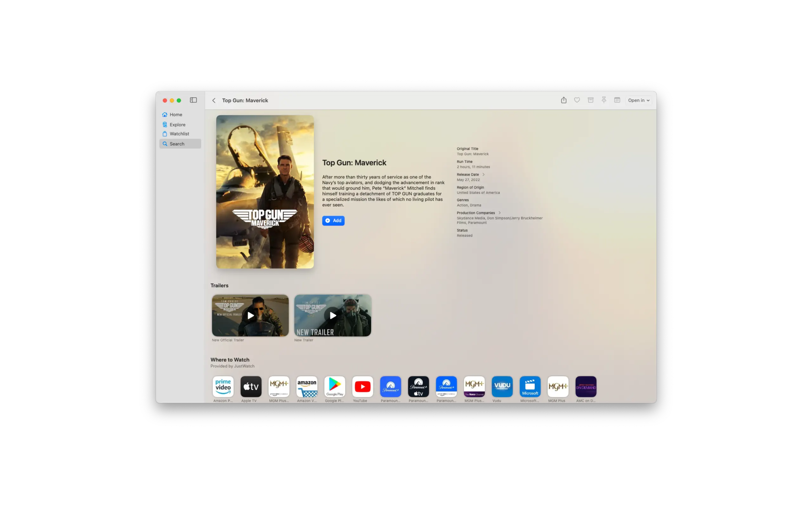Favorite the movie with the heart icon

[x=577, y=100]
